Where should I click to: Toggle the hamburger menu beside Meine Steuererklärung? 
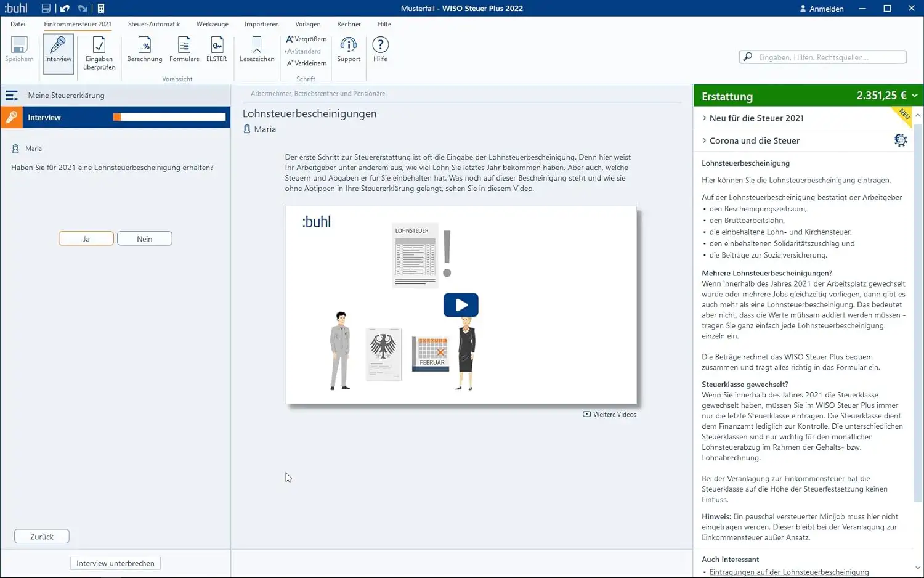(12, 96)
